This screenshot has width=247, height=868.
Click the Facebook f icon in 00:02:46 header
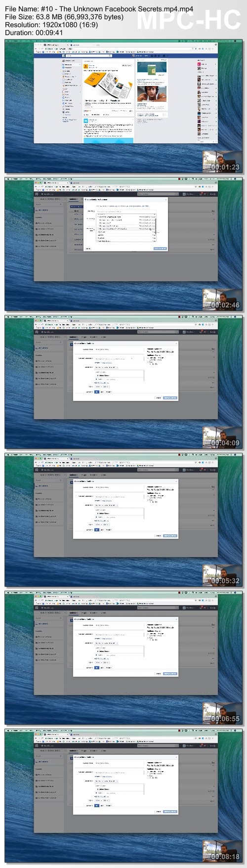click(37, 194)
